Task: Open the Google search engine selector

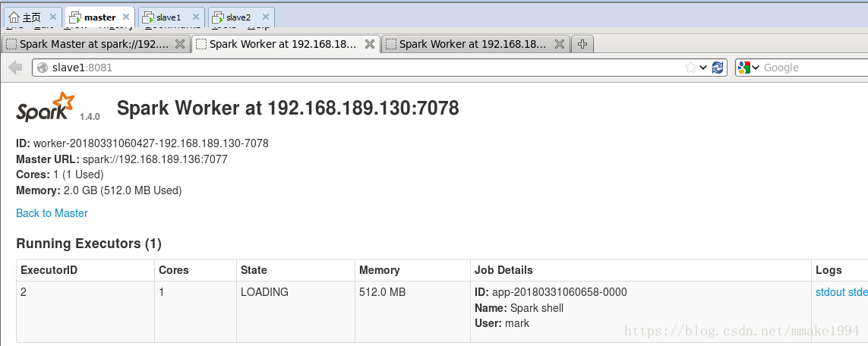Action: (x=749, y=68)
